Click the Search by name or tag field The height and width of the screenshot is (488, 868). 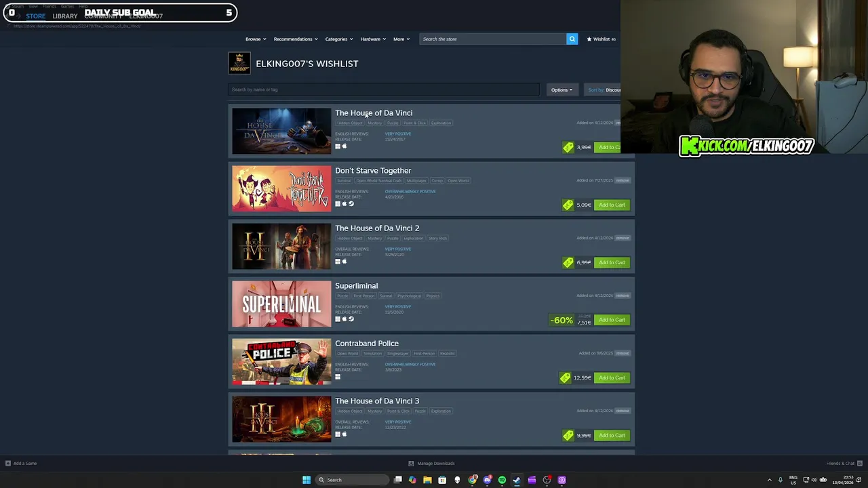(384, 89)
